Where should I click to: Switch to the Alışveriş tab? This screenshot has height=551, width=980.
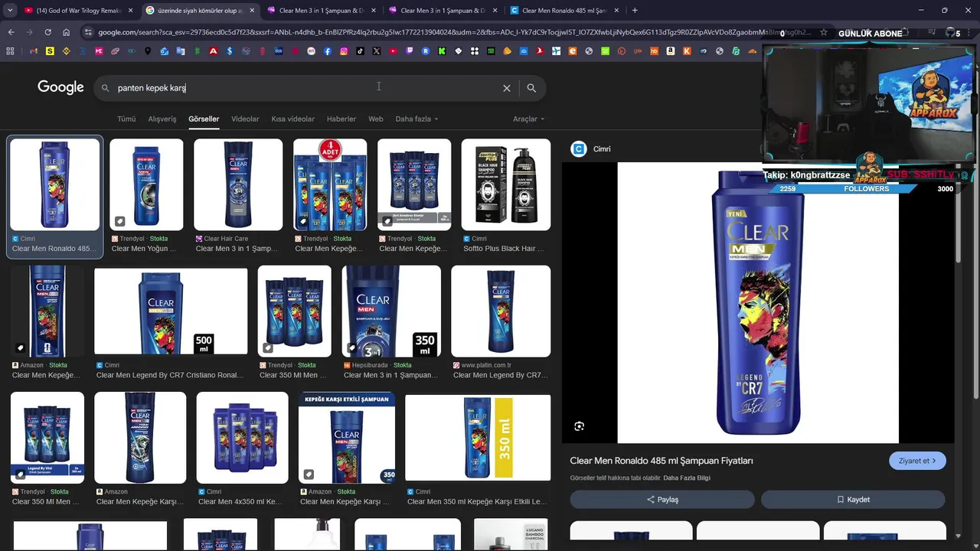tap(162, 119)
